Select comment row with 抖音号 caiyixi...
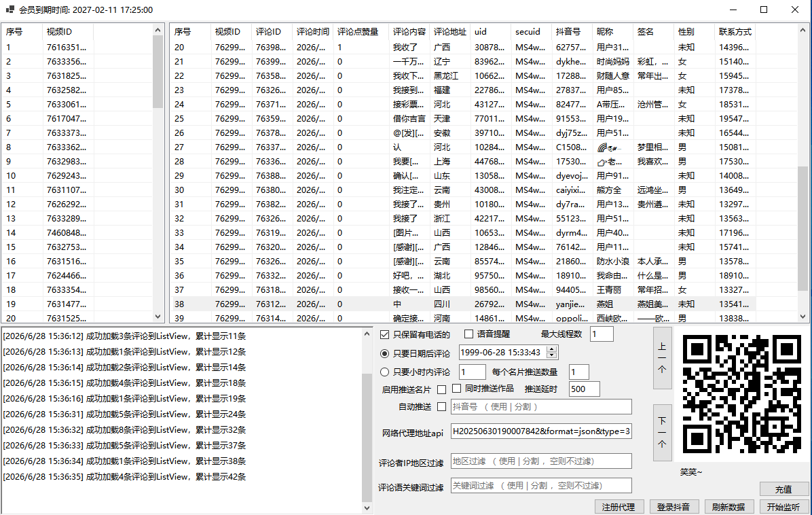 pyautogui.click(x=463, y=190)
